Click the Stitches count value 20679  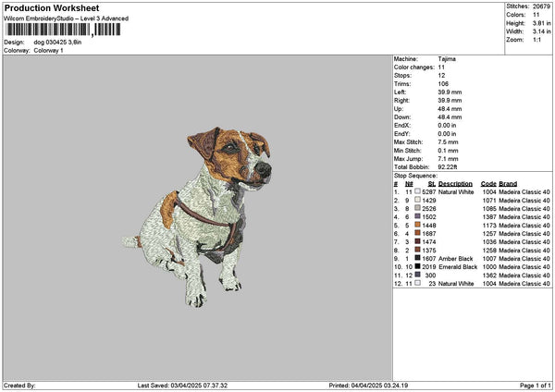(541, 6)
